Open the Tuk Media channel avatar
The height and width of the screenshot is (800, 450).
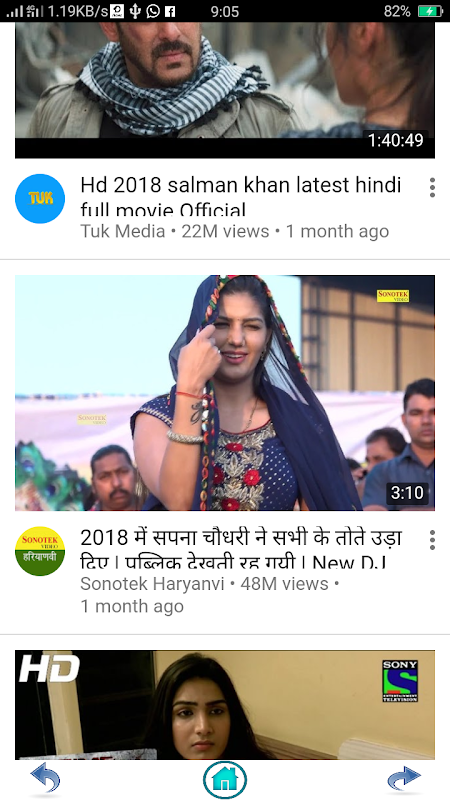click(40, 198)
